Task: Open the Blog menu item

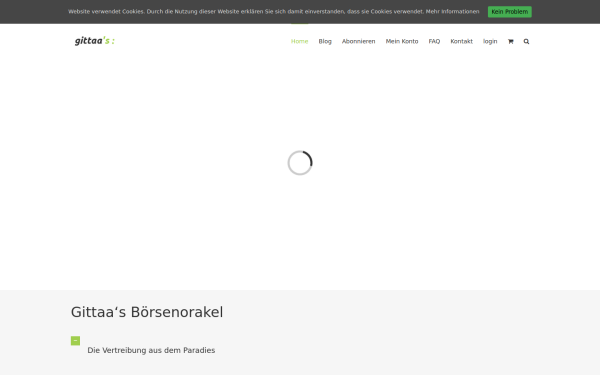Action: click(x=325, y=41)
